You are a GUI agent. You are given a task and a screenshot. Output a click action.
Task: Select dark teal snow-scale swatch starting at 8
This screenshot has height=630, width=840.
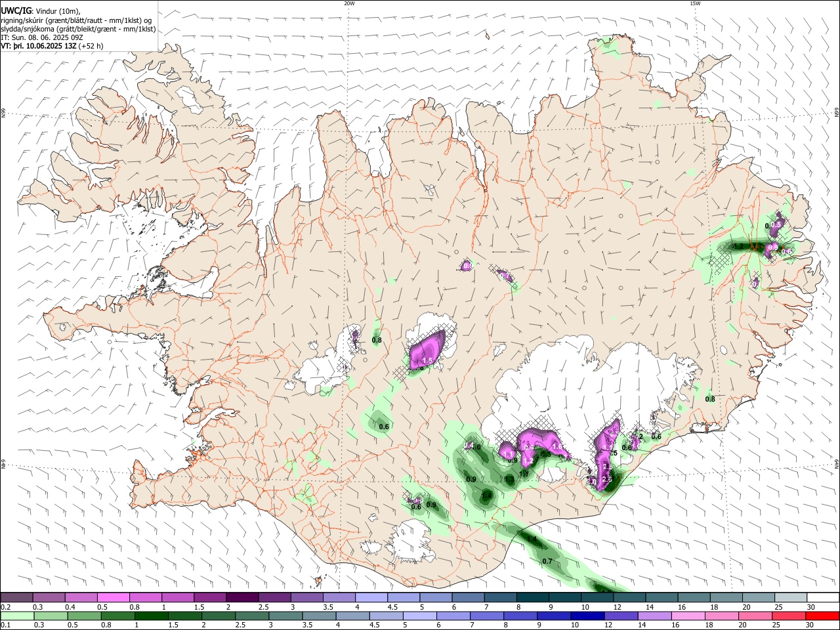point(533,597)
